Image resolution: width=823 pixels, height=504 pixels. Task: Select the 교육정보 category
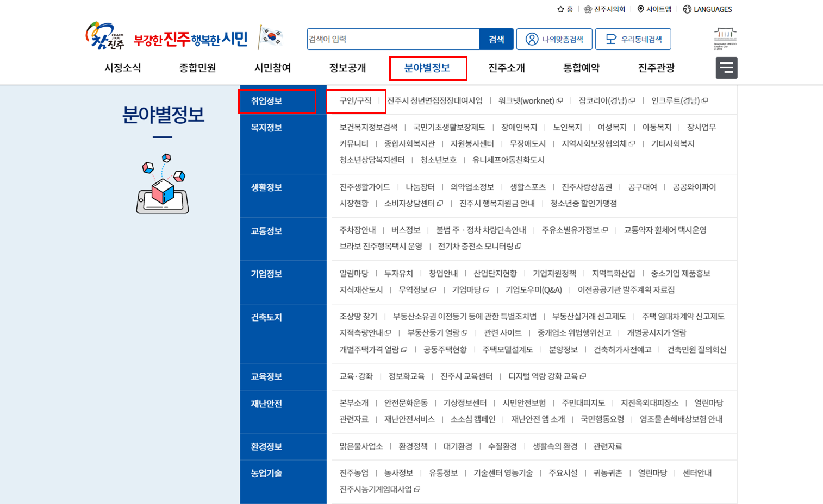tap(266, 376)
